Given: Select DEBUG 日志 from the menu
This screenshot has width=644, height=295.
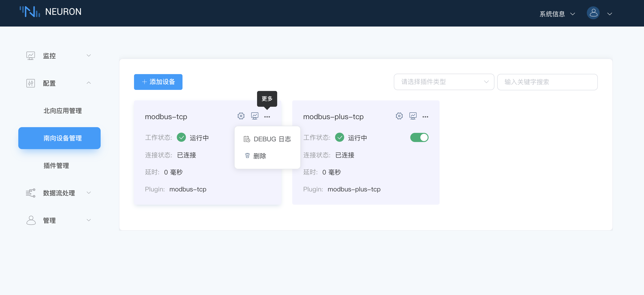Looking at the screenshot, I should 267,139.
